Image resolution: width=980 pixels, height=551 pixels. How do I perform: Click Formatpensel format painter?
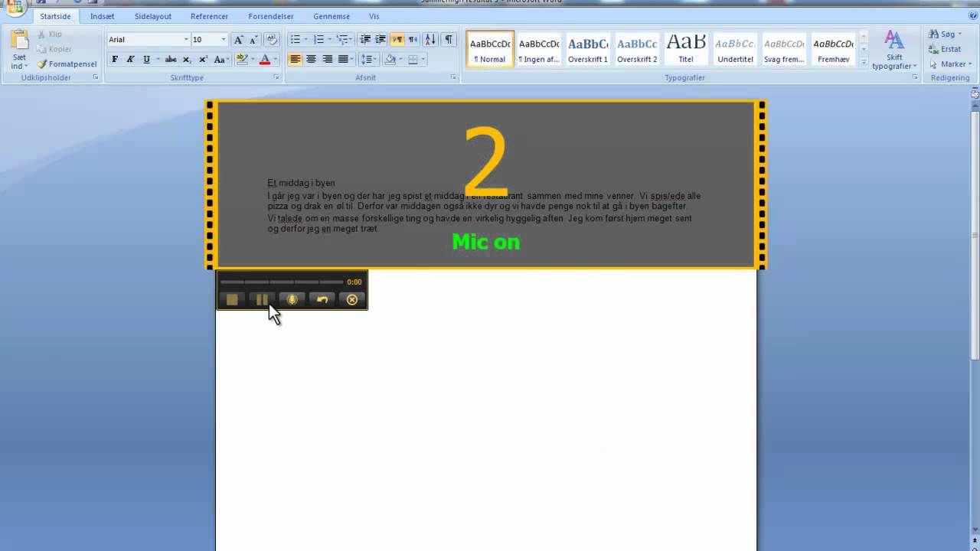67,64
